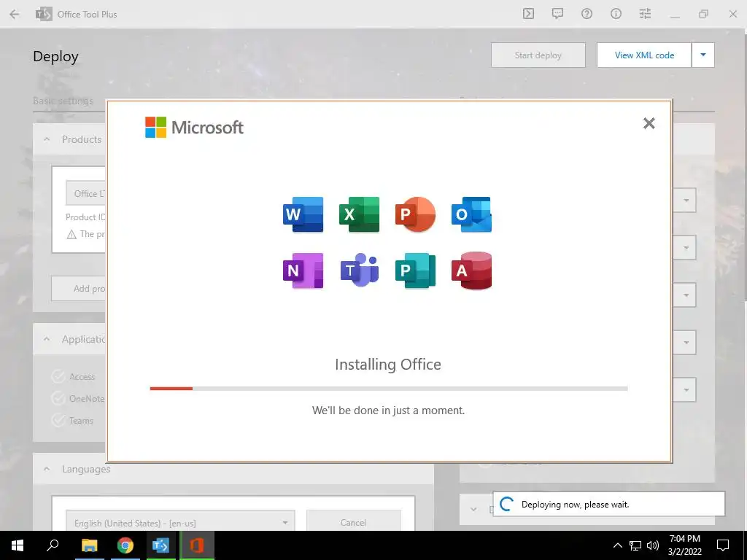Go back using the arrow in title bar

tap(15, 15)
